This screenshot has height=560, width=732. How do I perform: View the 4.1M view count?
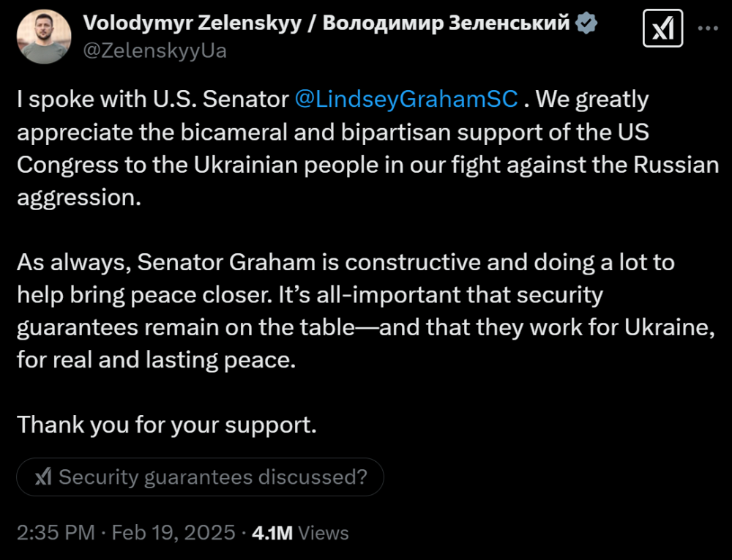pyautogui.click(x=272, y=533)
